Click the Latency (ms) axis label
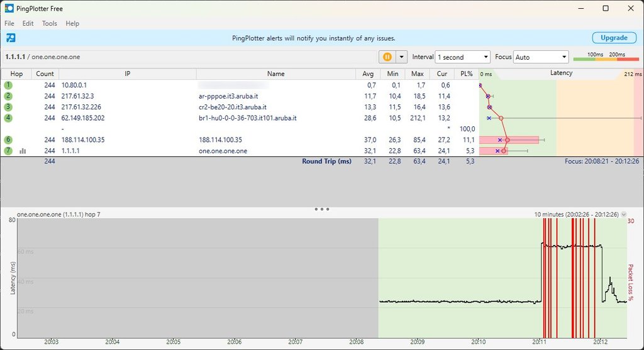644x350 pixels. coord(13,278)
